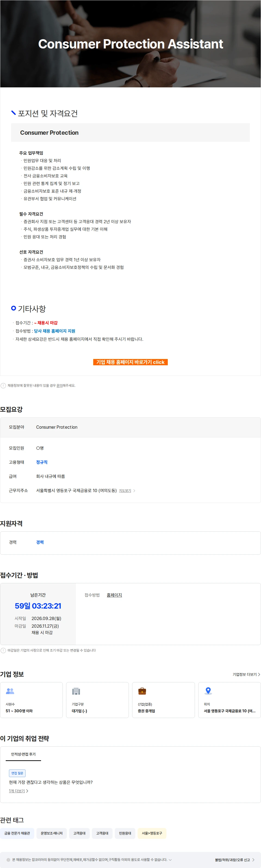
Task: Open the 민원응대 tag
Action: (125, 833)
